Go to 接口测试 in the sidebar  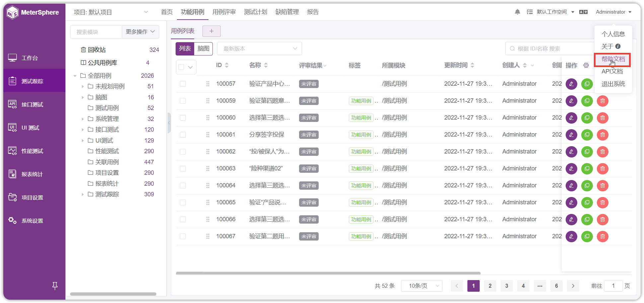click(35, 104)
